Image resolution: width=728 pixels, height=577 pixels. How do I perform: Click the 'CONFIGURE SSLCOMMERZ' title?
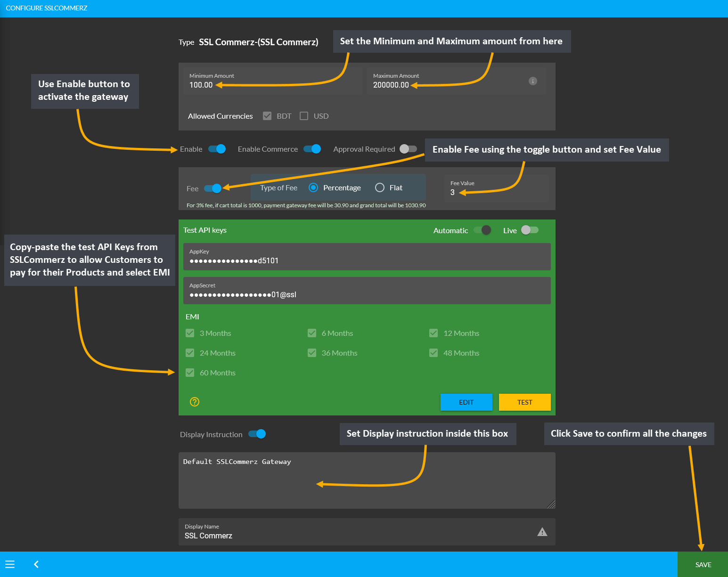[x=47, y=8]
